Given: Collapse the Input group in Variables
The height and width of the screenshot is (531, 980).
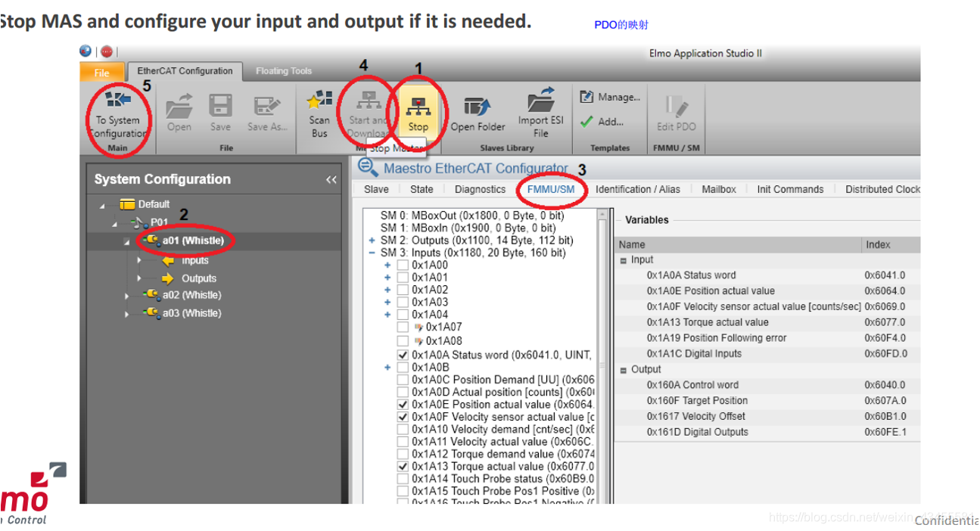Looking at the screenshot, I should click(624, 260).
